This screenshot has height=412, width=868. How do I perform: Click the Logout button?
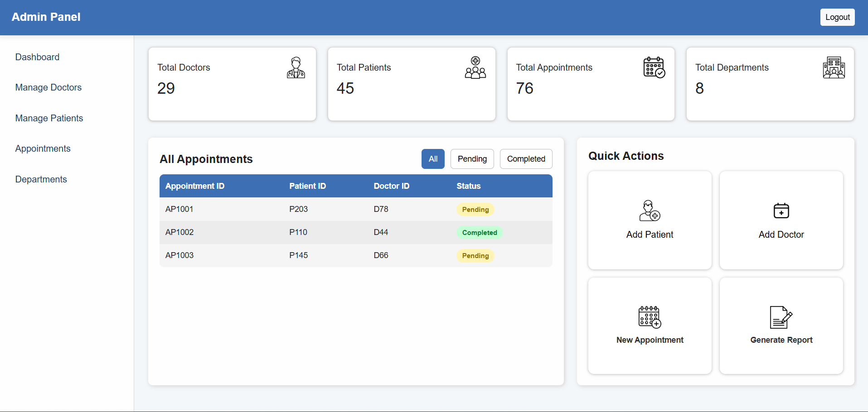(837, 17)
